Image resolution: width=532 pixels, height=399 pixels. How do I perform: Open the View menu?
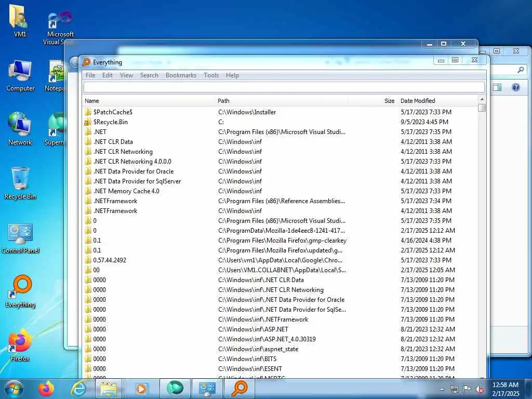click(x=126, y=75)
